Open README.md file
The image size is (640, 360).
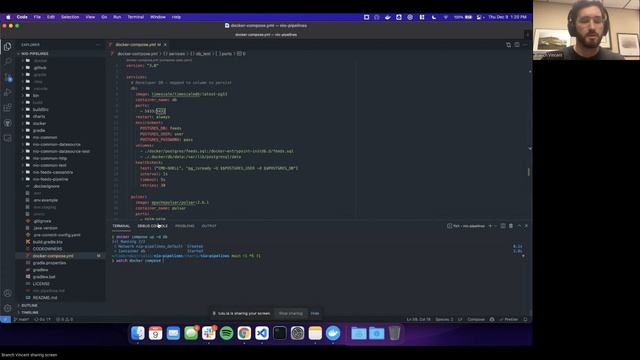(45, 298)
